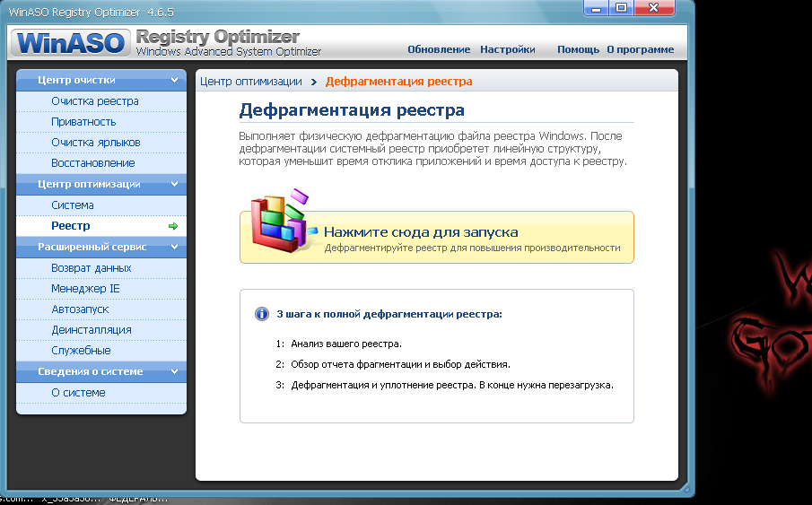Screen dimensions: 812x505
Task: Click Нажмите сюда для запуска banner
Action: tap(437, 237)
